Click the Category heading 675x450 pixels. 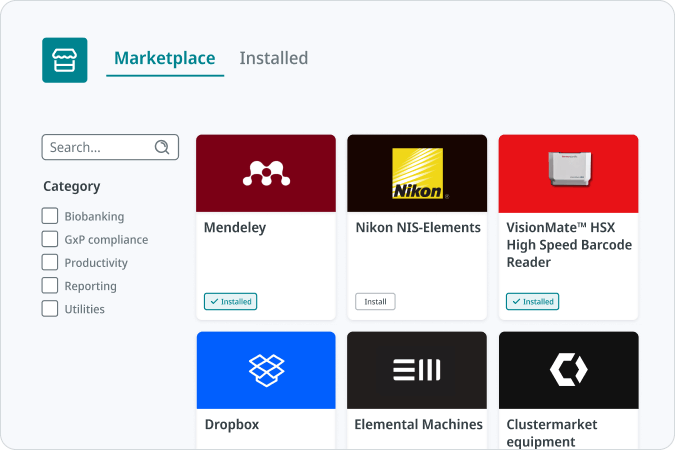point(72,186)
